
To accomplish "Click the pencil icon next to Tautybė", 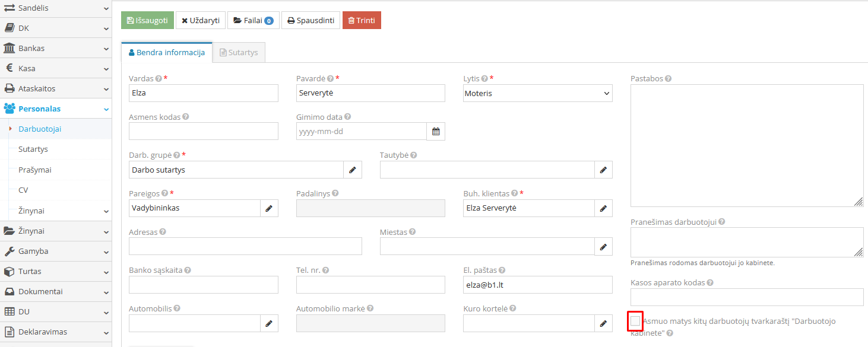I will 603,170.
